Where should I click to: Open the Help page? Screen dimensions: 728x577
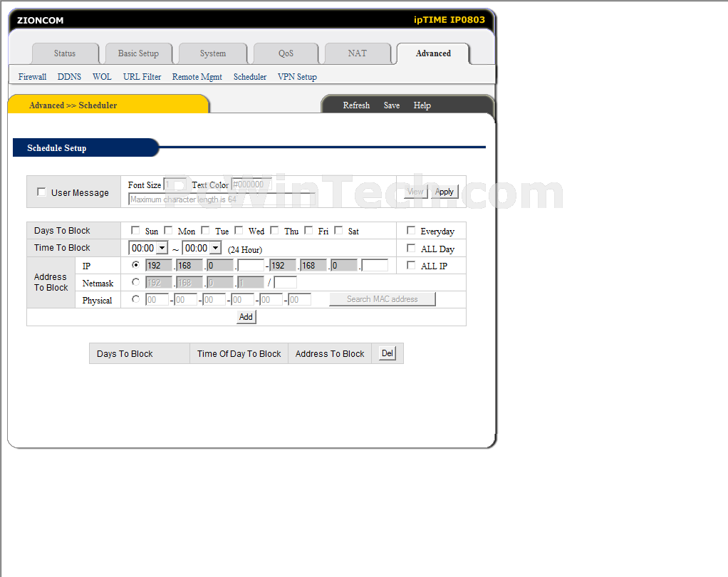[x=422, y=105]
